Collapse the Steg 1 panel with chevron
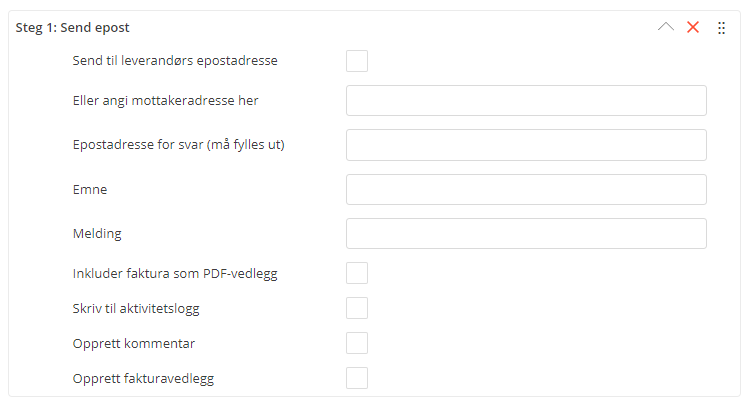 click(666, 28)
